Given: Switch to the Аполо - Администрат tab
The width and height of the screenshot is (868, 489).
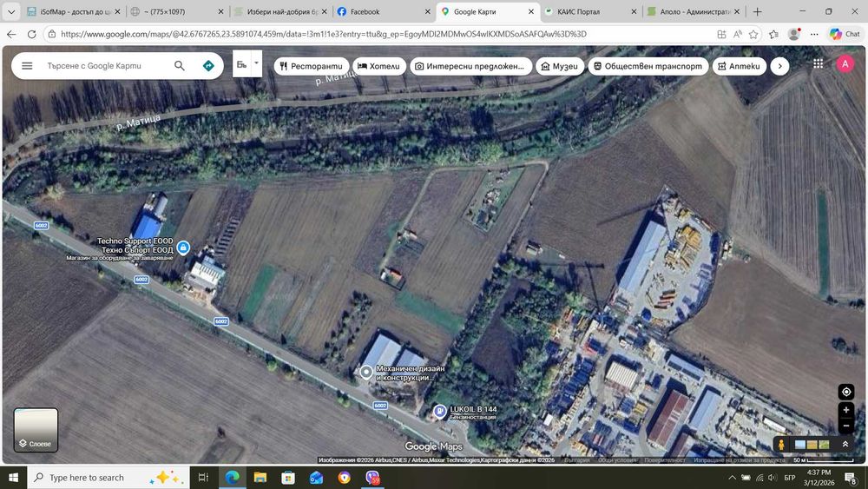Looking at the screenshot, I should pos(693,11).
